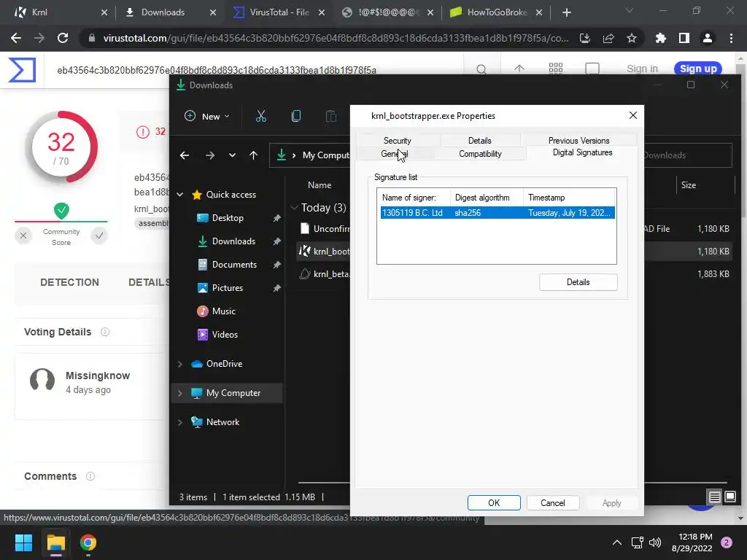This screenshot has width=747, height=560.
Task: Click OK in Properties dialog
Action: tap(494, 503)
